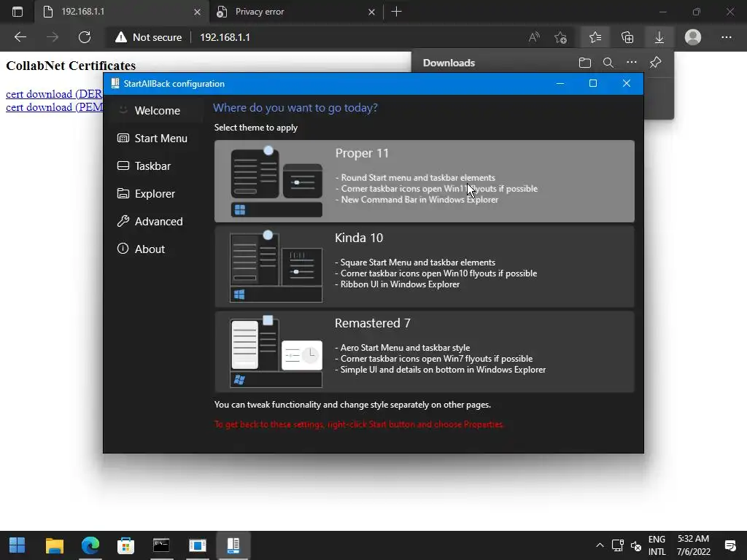Viewport: 747px width, 560px height.
Task: Open the Command Prompt taskbar icon
Action: (161, 545)
